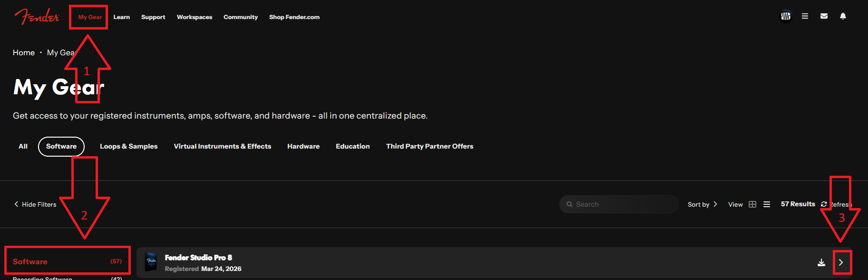The image size is (868, 280).
Task: Switch to grid view
Action: pyautogui.click(x=752, y=204)
